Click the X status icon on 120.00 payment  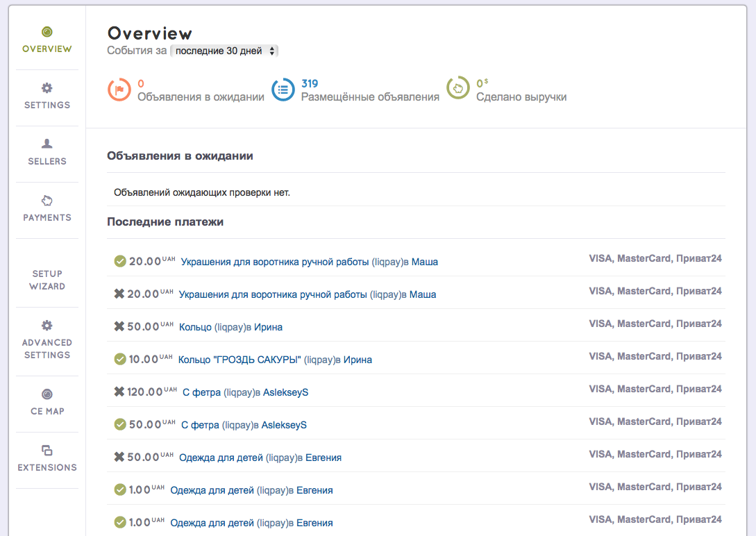point(119,392)
